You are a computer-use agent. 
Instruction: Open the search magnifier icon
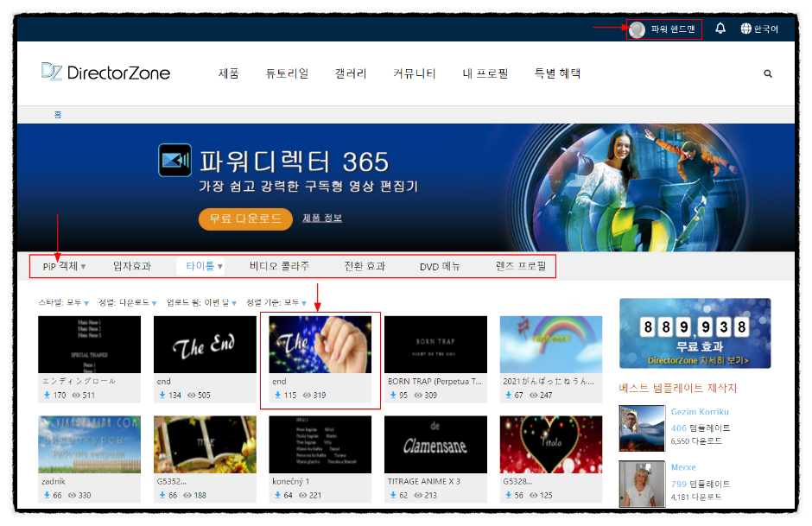(x=767, y=73)
